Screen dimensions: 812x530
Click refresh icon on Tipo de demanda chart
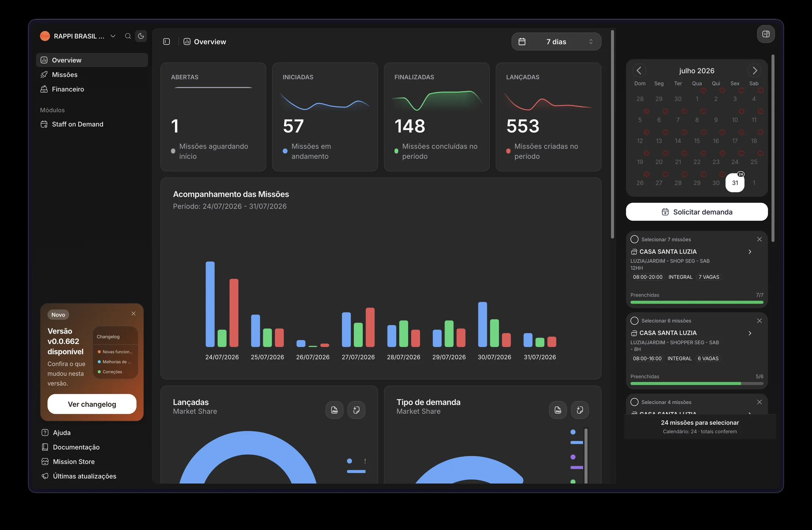580,410
